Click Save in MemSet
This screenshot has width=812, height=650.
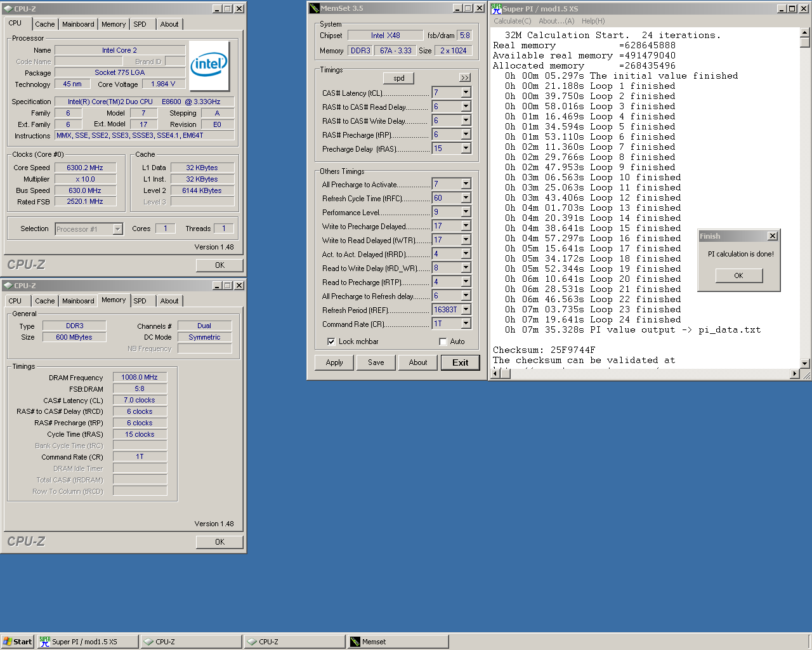coord(376,362)
